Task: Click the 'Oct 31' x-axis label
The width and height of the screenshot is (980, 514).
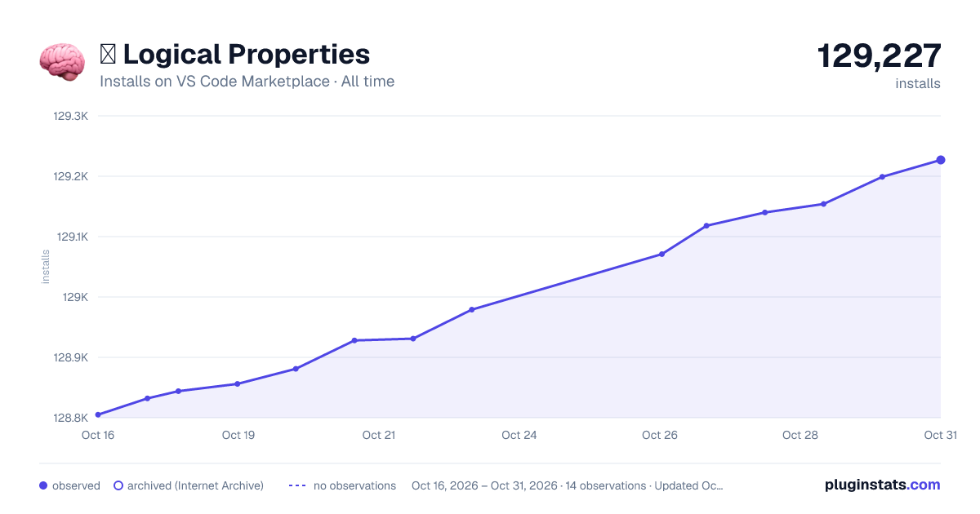Action: pyautogui.click(x=940, y=435)
